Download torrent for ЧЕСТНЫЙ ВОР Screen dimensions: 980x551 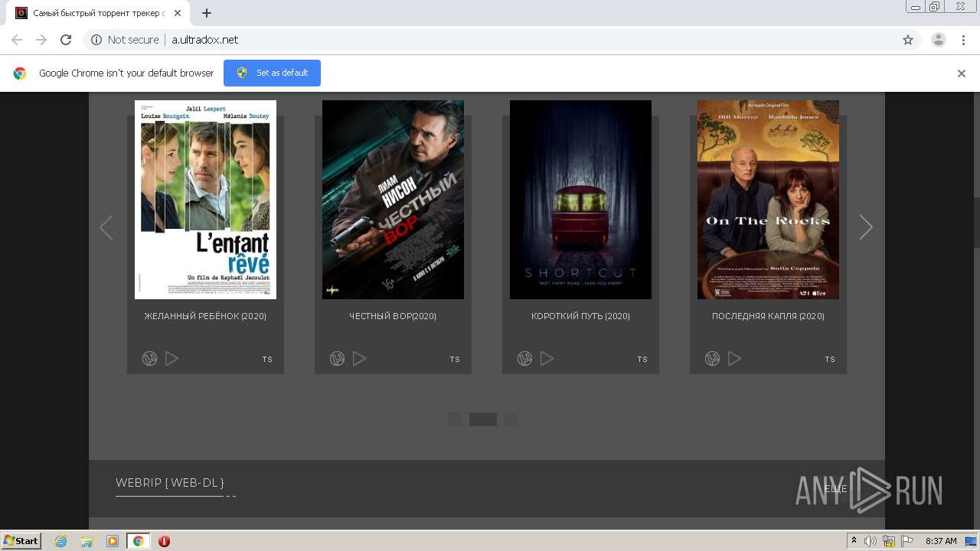tap(337, 358)
